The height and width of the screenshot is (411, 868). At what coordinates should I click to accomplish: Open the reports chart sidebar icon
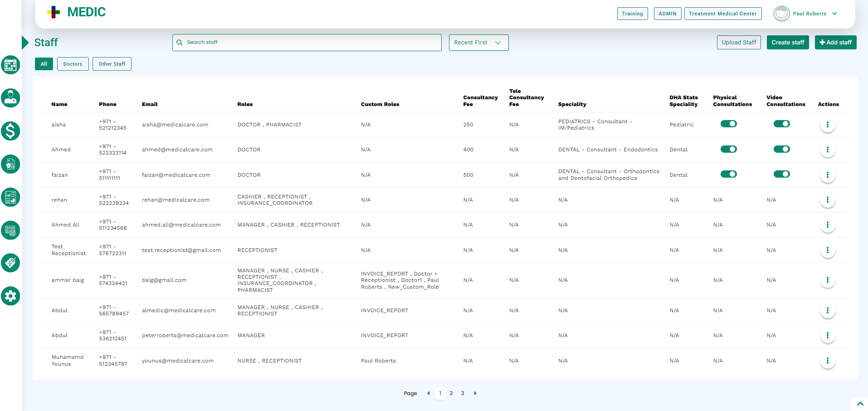10,197
